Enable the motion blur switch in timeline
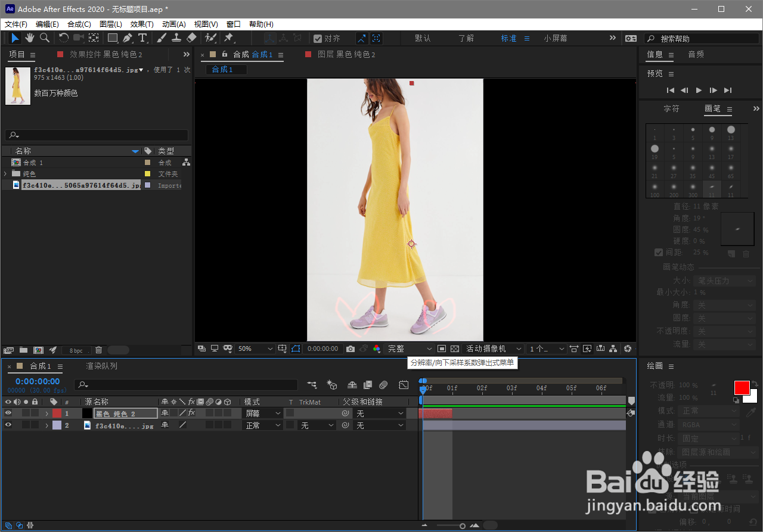The height and width of the screenshot is (532, 763). point(383,385)
